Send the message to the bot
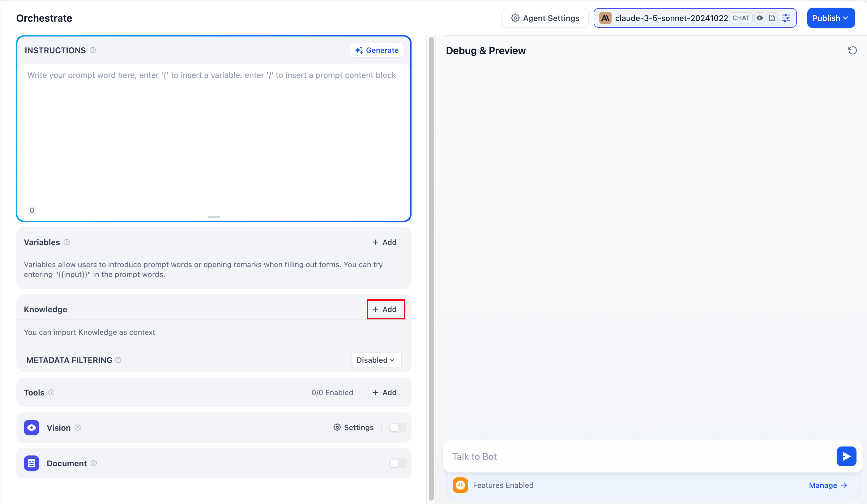Screen dimensions: 867x504 coord(846,456)
